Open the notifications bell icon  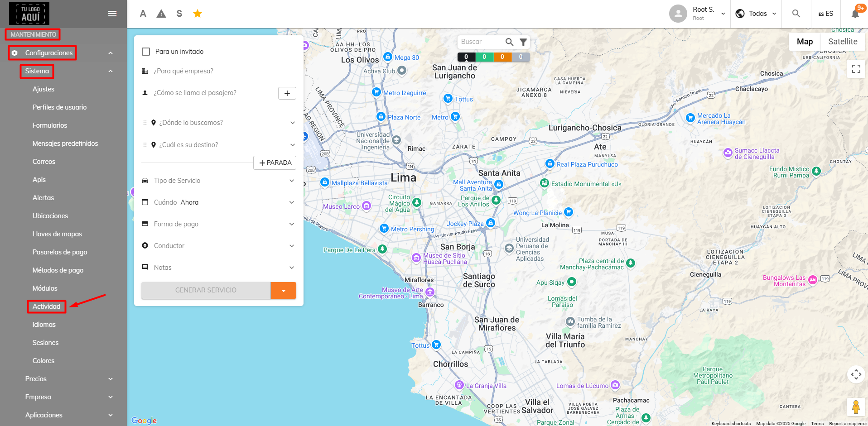pos(855,14)
